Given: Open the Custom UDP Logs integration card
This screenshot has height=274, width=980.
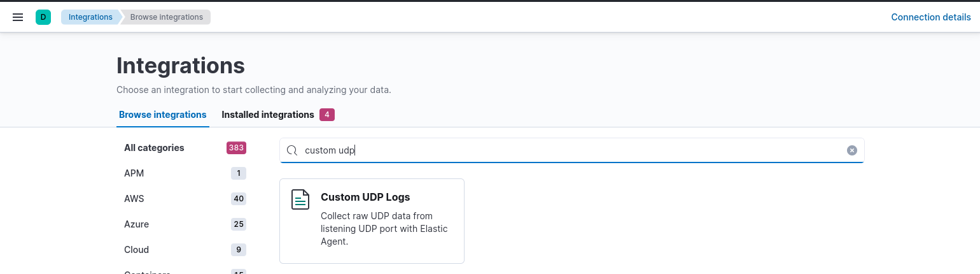Looking at the screenshot, I should click(x=372, y=220).
